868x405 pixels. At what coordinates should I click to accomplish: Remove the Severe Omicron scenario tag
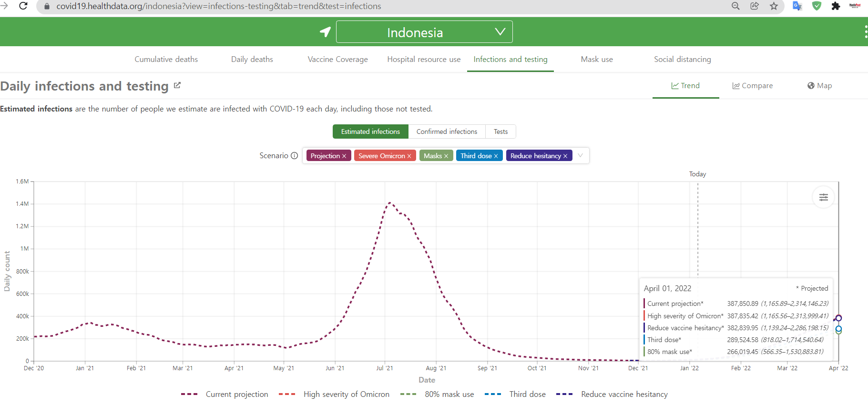click(x=409, y=156)
